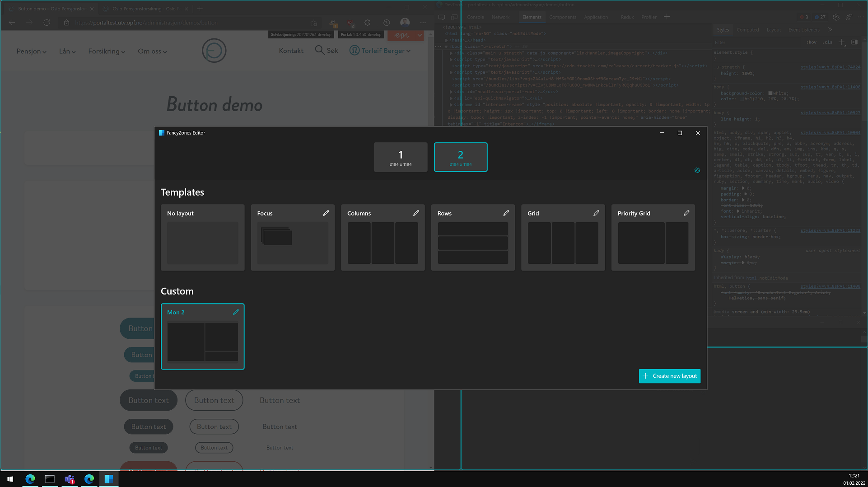Open browser settings ellipsis menu
Viewport: 868px width, 487px height.
pos(423,23)
